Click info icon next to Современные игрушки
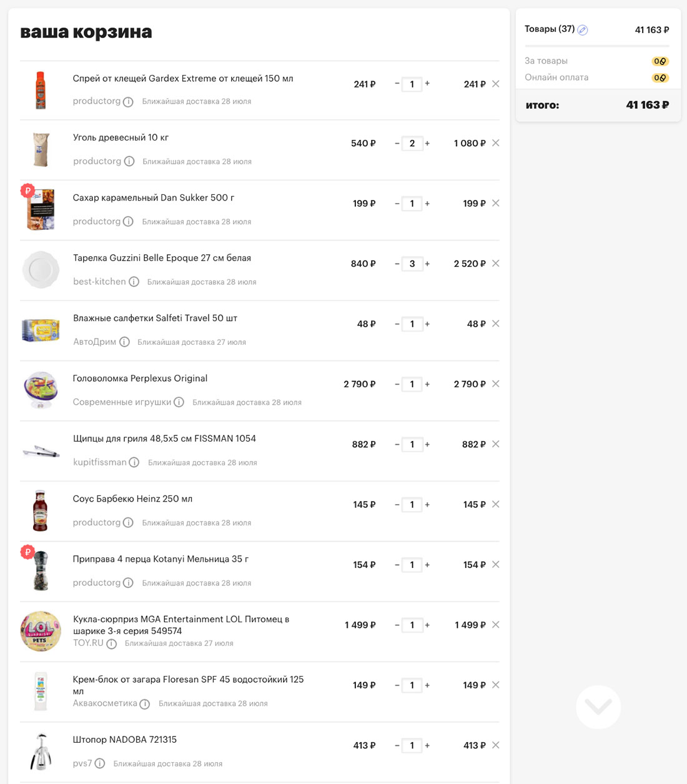This screenshot has width=687, height=784. [179, 402]
